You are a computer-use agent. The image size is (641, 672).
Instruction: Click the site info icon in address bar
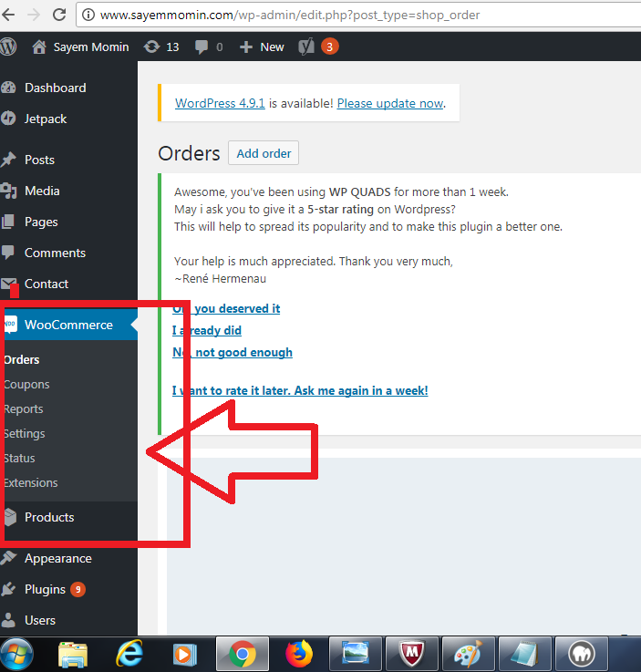click(88, 15)
